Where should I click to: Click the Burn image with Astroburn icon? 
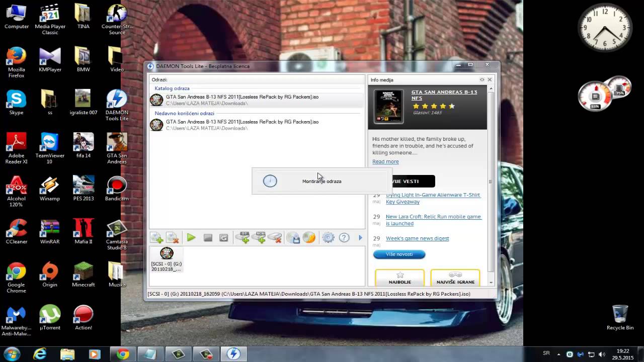309,238
